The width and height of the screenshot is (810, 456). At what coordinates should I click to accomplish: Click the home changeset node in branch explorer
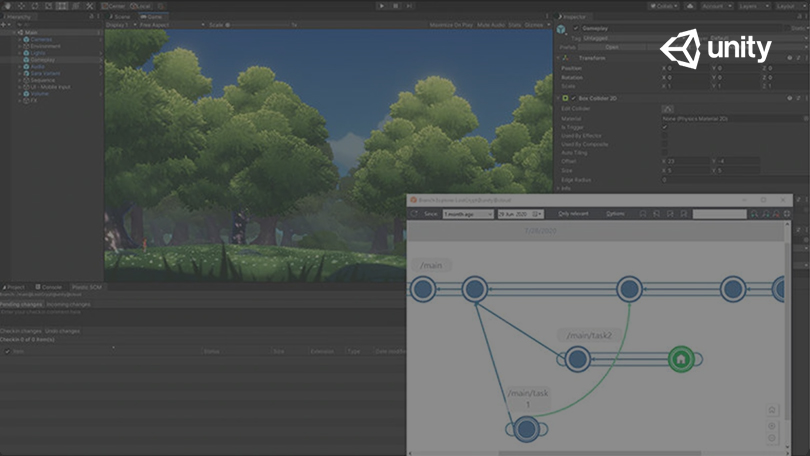(680, 358)
